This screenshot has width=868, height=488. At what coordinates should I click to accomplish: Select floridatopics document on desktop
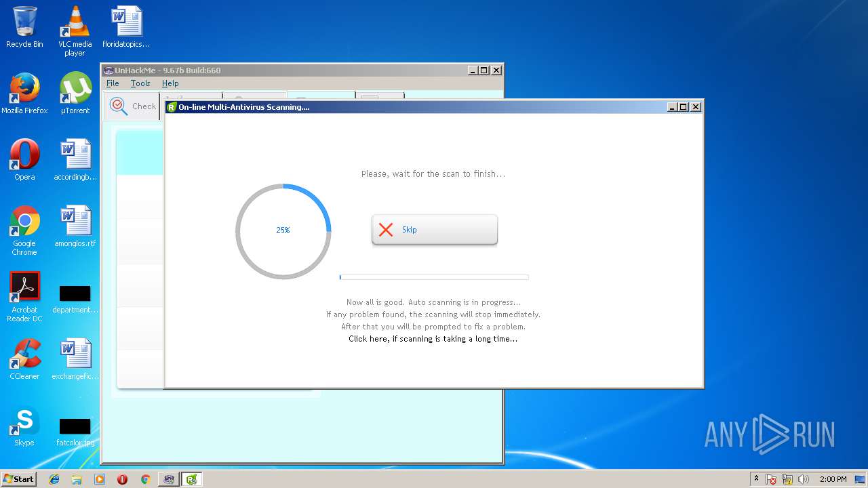click(126, 27)
